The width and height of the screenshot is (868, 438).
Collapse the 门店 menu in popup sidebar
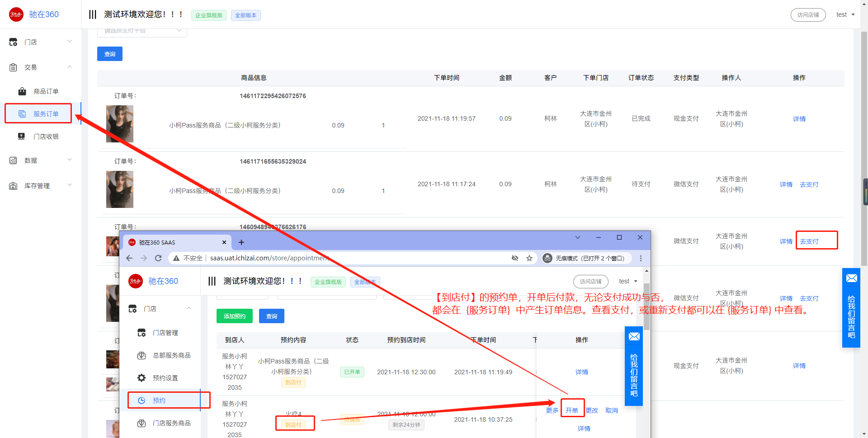tap(160, 309)
